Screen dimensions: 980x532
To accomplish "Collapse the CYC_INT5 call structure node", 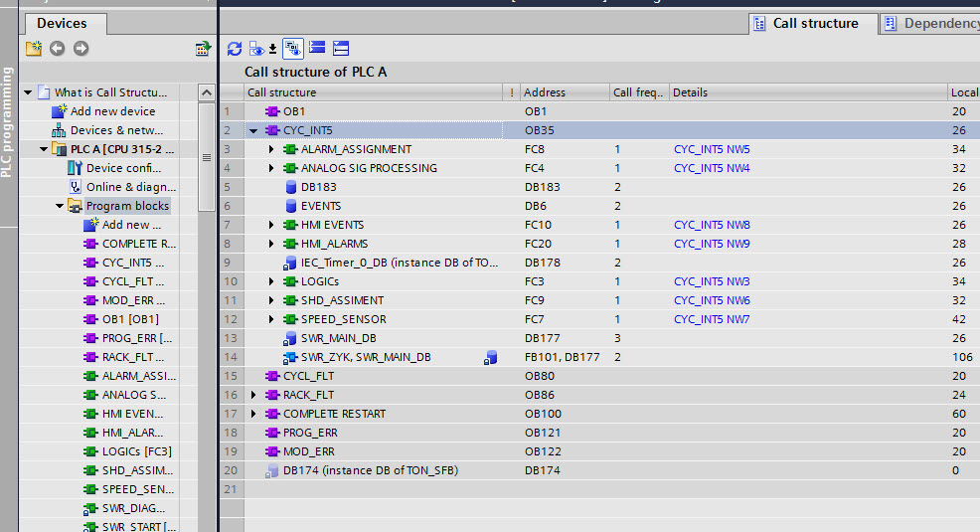I will [253, 130].
